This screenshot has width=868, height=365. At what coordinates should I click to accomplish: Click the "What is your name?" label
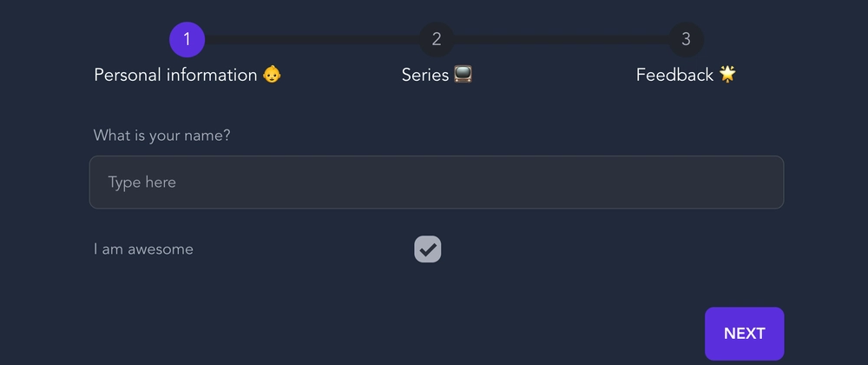click(161, 136)
